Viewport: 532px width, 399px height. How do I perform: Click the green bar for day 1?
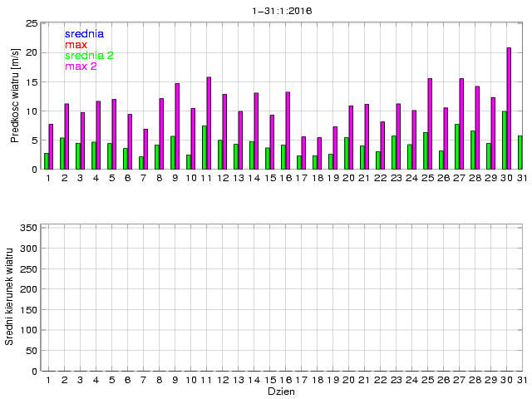47,160
